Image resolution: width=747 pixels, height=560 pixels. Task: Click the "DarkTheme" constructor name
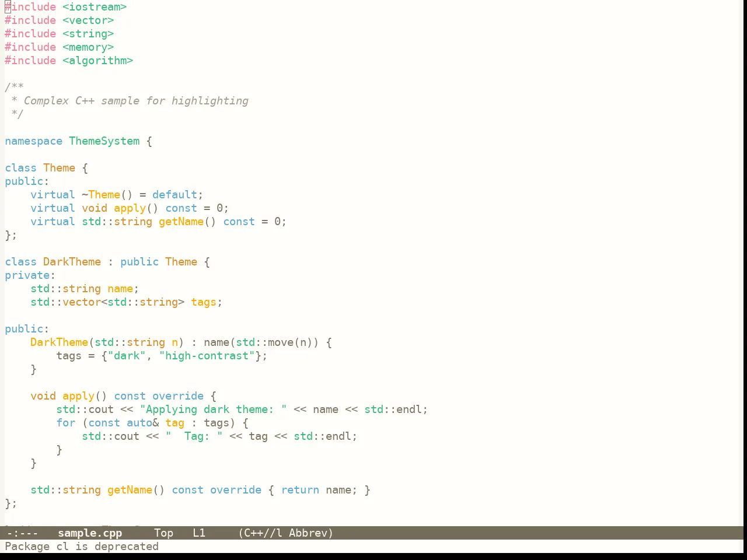coord(59,342)
